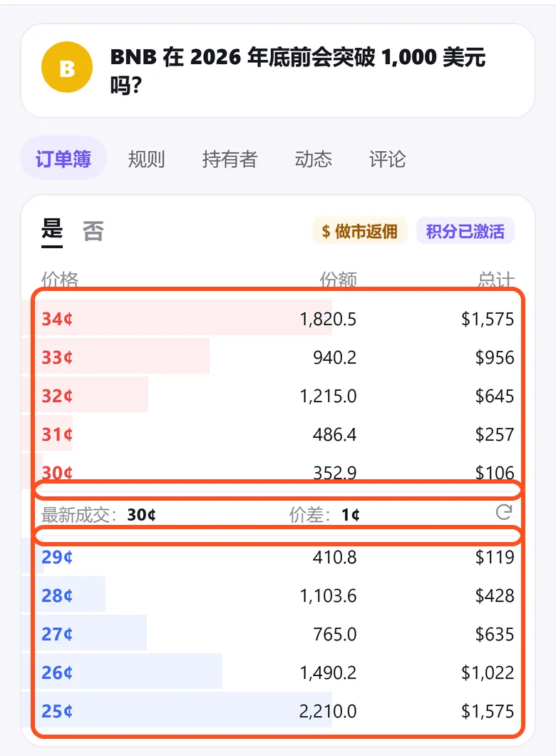Click the 352.9 shares value

coord(335,472)
